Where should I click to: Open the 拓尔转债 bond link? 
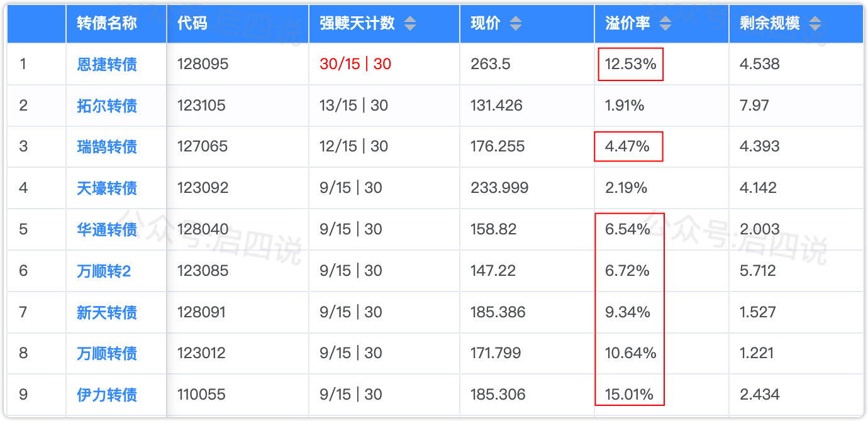click(x=107, y=106)
